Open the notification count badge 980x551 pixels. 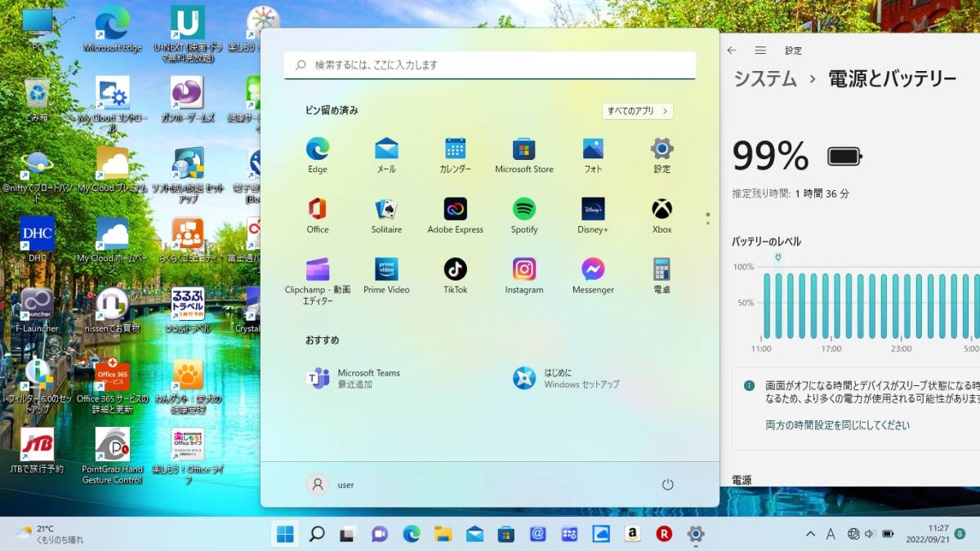click(x=960, y=534)
